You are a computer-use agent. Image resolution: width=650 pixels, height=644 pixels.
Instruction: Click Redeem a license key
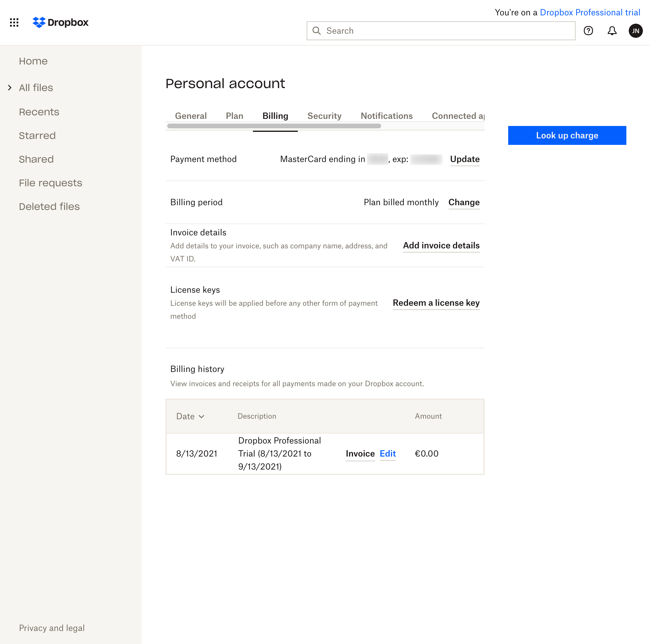[x=436, y=303]
